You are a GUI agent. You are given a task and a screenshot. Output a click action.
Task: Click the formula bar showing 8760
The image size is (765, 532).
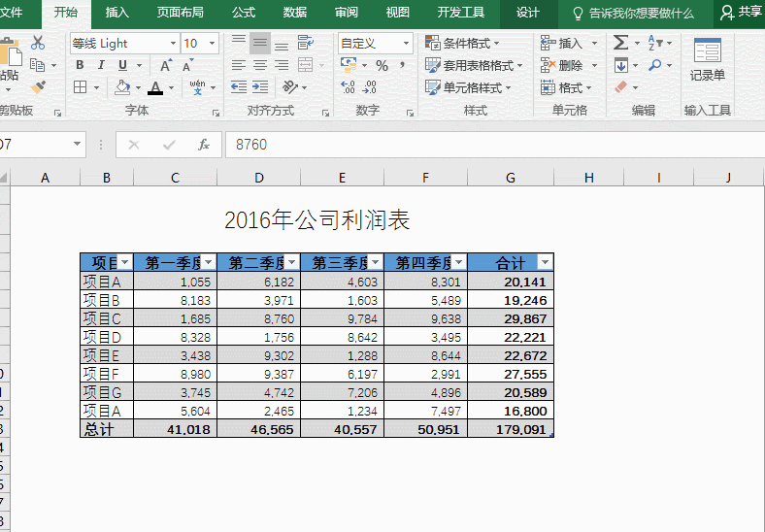[x=485, y=145]
